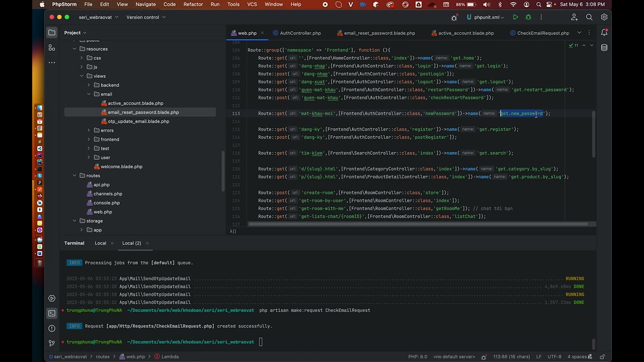Viewport: 644px width, 362px height.
Task: Click the web.php breadcrumb in status bar
Action: (x=132, y=356)
